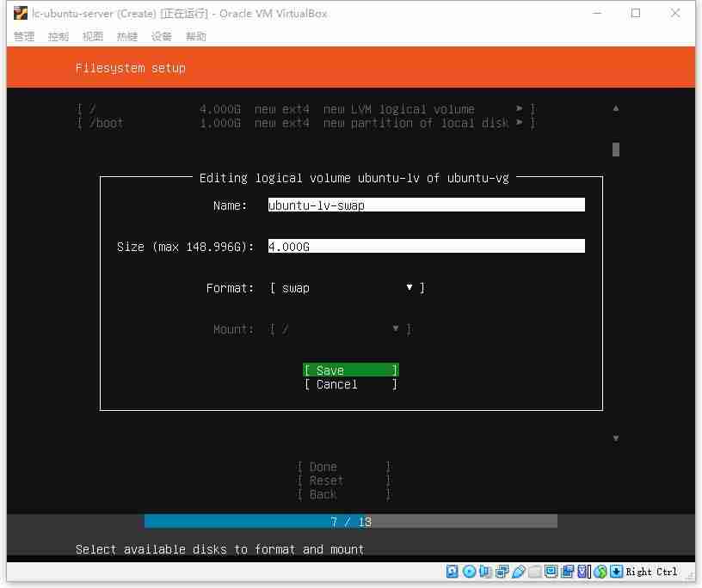The width and height of the screenshot is (702, 588).
Task: Open the 设备 menu
Action: coord(161,36)
